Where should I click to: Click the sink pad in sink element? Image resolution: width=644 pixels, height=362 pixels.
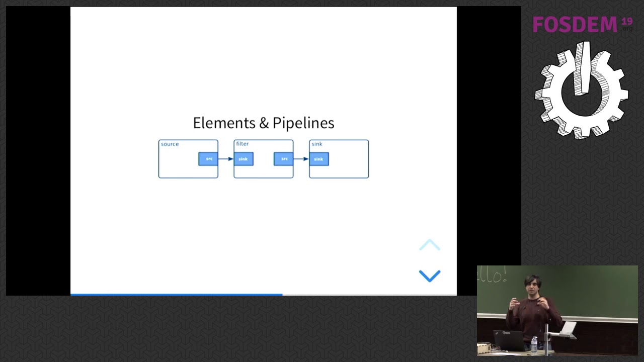(319, 159)
